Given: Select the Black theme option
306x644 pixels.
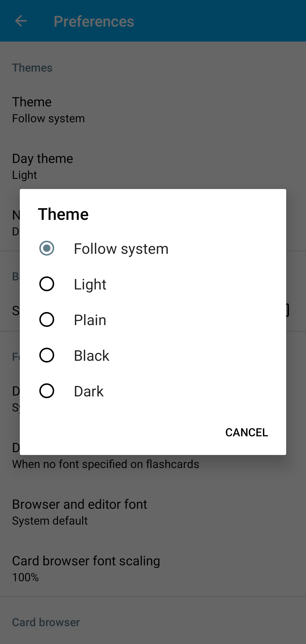Looking at the screenshot, I should pyautogui.click(x=47, y=355).
